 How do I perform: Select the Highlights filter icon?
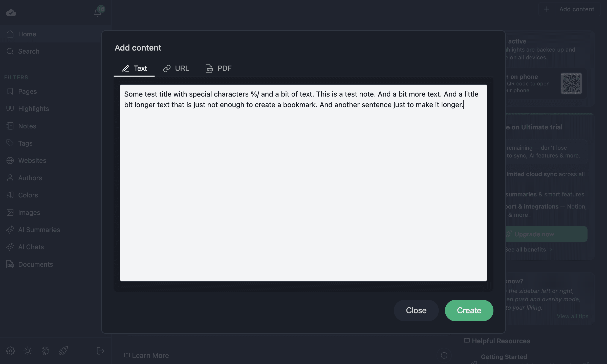[10, 108]
